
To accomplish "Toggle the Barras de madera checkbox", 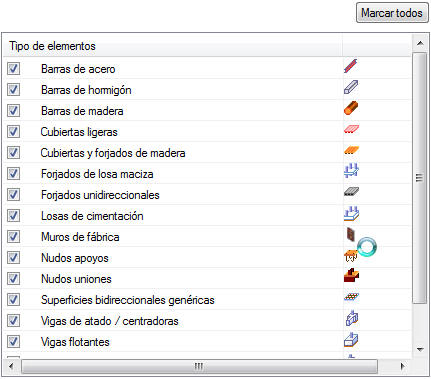I will tap(13, 111).
